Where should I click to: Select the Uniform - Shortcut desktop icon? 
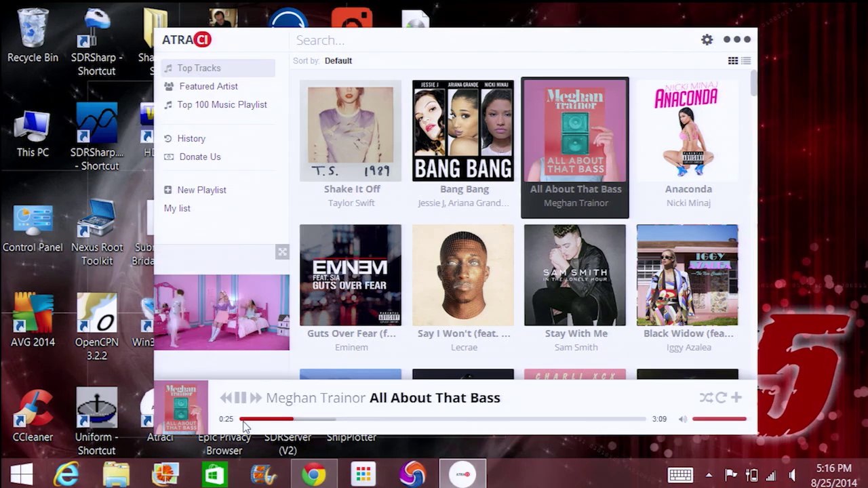coord(96,421)
